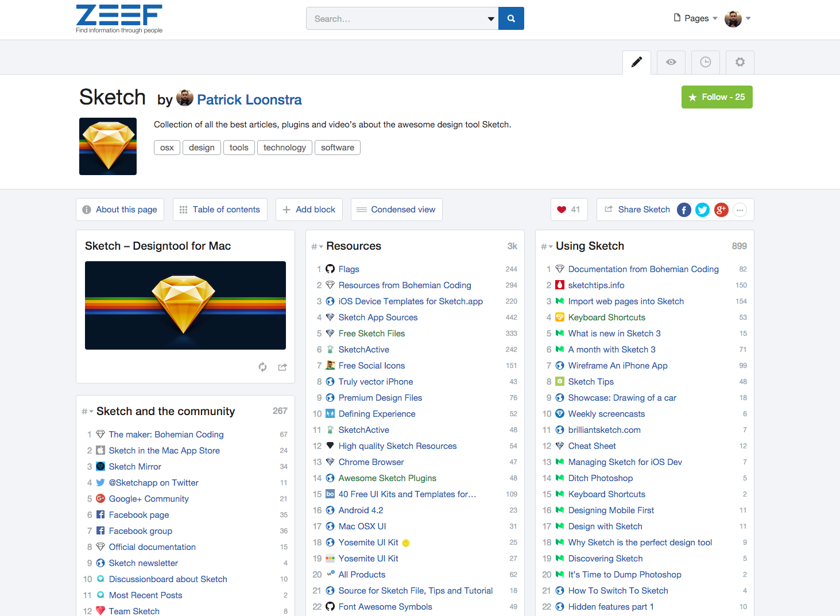Click the GitHub icon beside Font Awesome Symbols
Image resolution: width=840 pixels, height=616 pixels.
330,606
